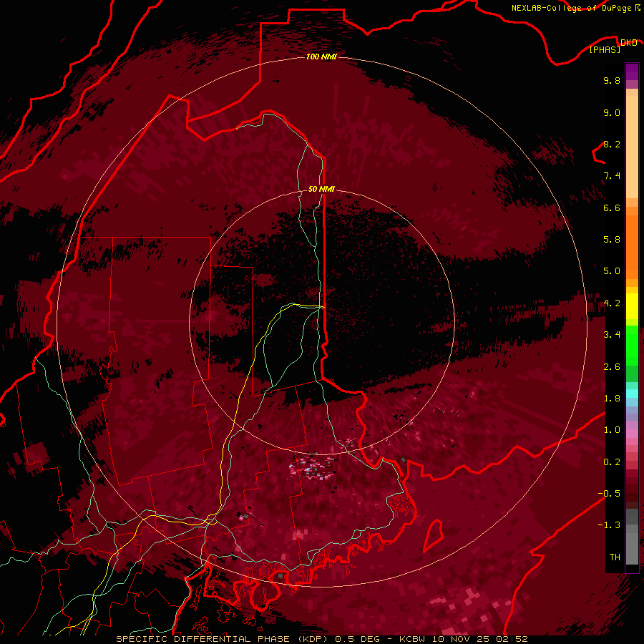The width and height of the screenshot is (644, 644).
Task: Select the -1.3 legend value
Action: pos(609,525)
